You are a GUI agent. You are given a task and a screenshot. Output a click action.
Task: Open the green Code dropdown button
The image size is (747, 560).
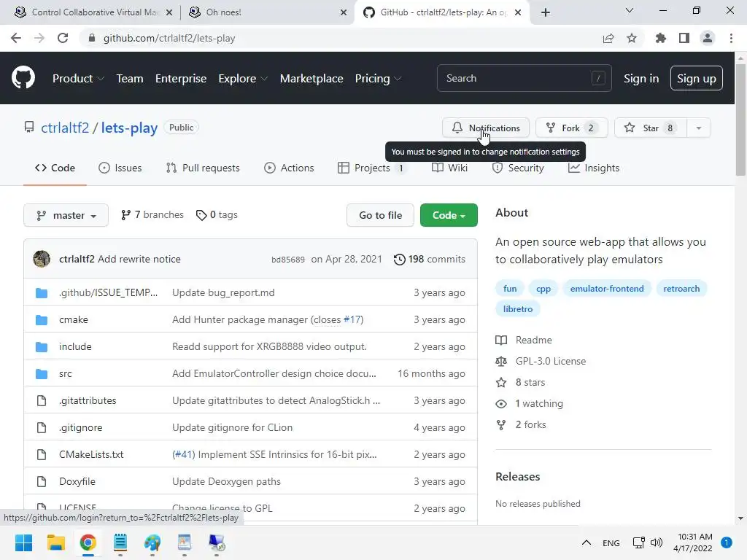[449, 215]
